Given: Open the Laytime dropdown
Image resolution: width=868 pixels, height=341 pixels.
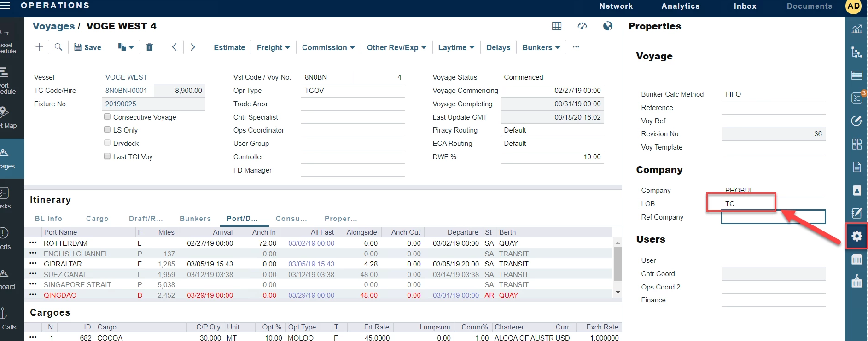Looking at the screenshot, I should tap(456, 47).
